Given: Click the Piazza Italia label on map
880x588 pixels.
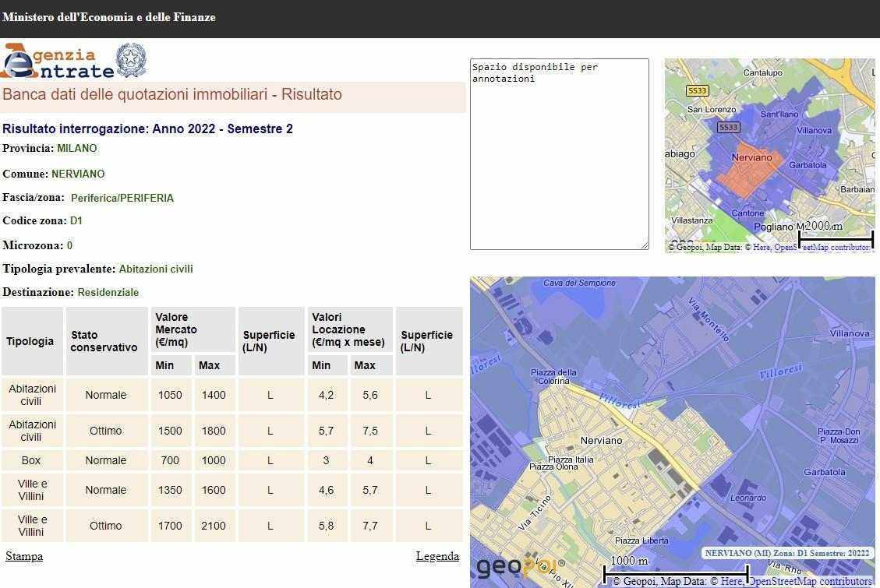Looking at the screenshot, I should (571, 459).
